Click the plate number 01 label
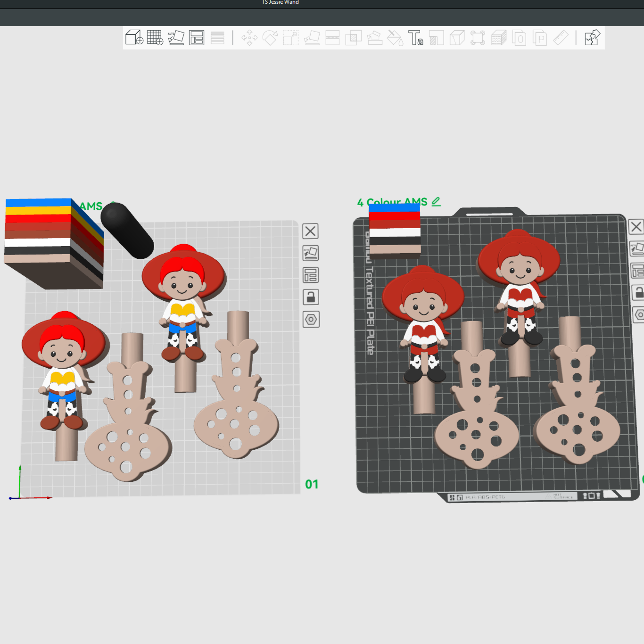The image size is (644, 644). point(312,484)
